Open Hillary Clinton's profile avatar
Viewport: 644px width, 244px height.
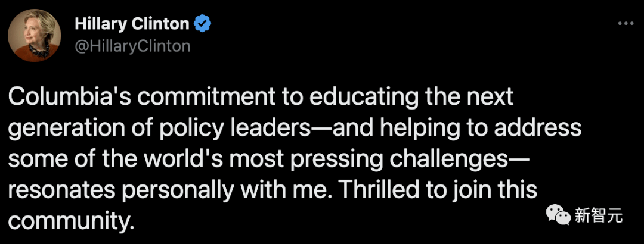coord(35,35)
